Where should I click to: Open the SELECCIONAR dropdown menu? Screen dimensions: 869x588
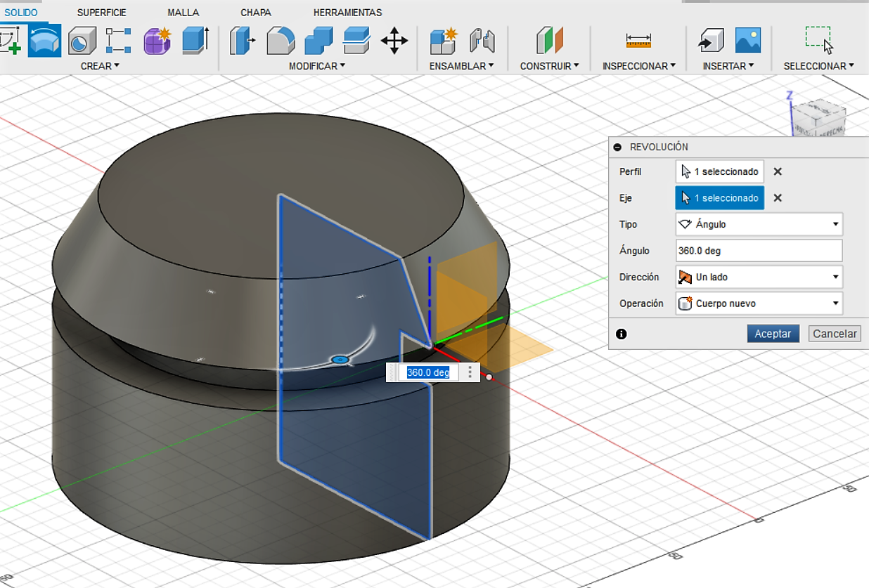click(x=818, y=65)
